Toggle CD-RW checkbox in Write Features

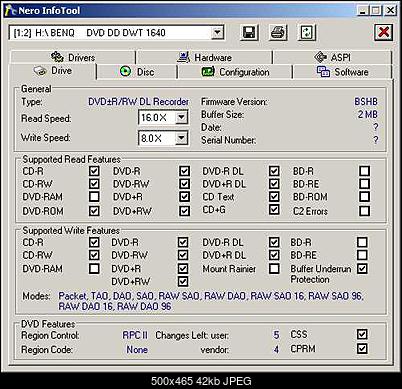(x=94, y=255)
